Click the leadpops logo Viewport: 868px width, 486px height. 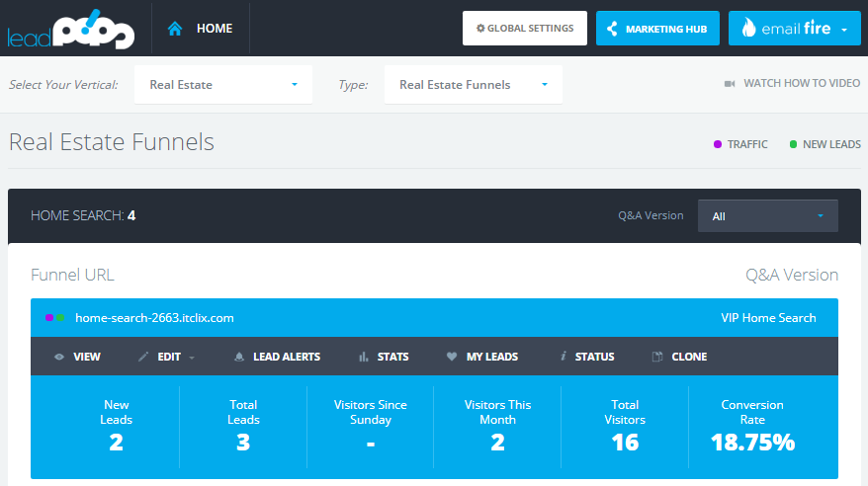(x=71, y=30)
